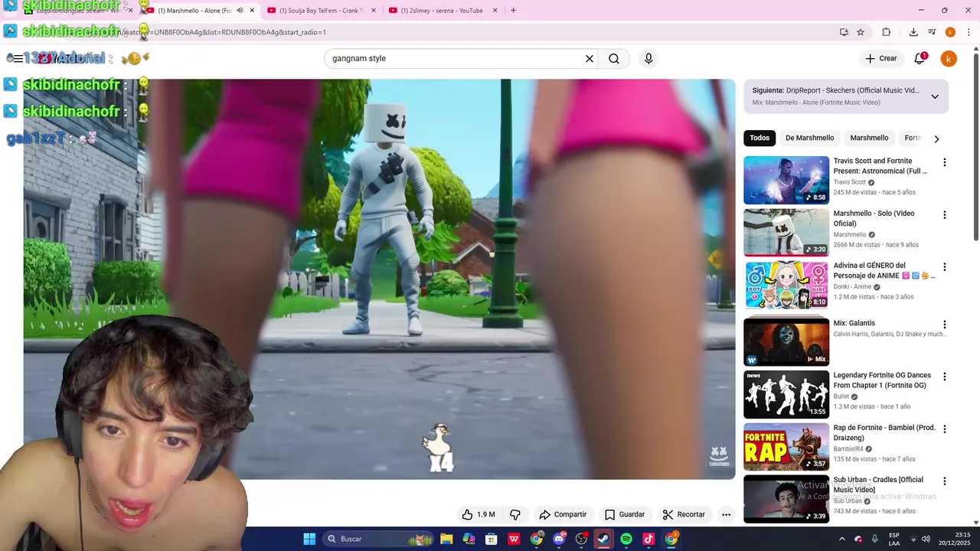Image resolution: width=980 pixels, height=551 pixels.
Task: Open options menu for Adivina el GÉNERO video
Action: [x=944, y=267]
